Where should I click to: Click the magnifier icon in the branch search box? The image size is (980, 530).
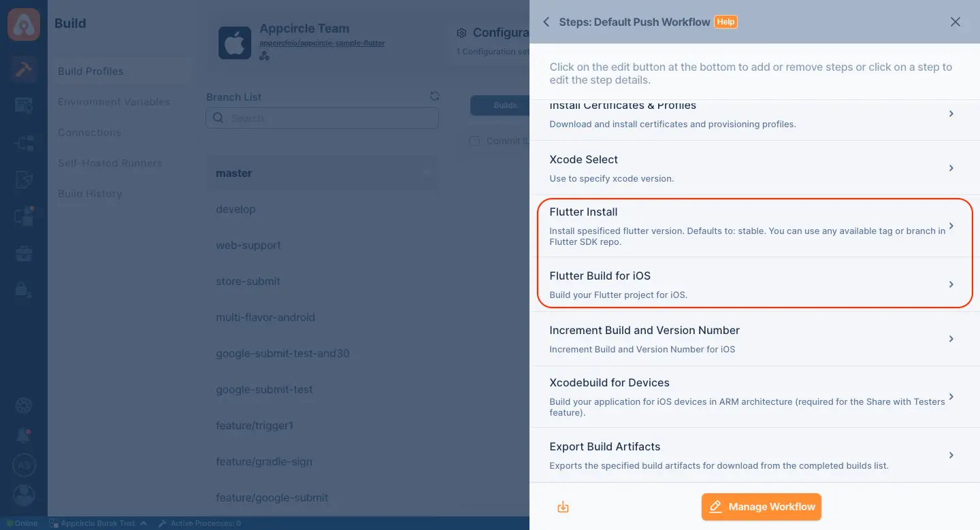click(x=218, y=118)
